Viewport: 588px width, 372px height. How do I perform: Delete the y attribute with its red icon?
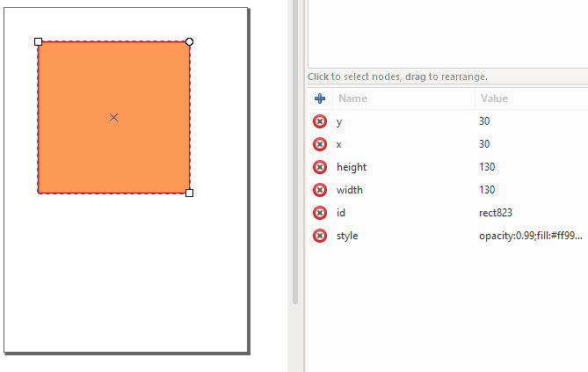[x=320, y=121]
